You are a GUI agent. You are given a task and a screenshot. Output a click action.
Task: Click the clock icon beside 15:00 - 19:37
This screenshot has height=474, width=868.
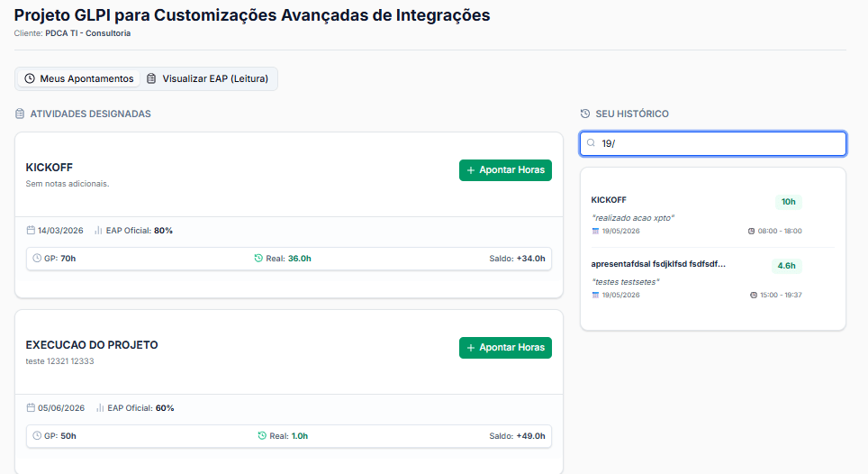click(754, 296)
